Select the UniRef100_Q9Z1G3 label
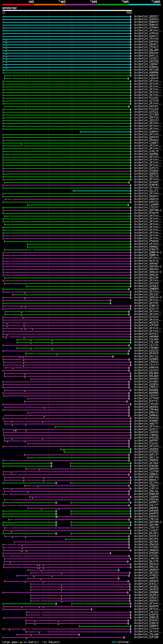This screenshot has height=644, width=163. pos(146,121)
